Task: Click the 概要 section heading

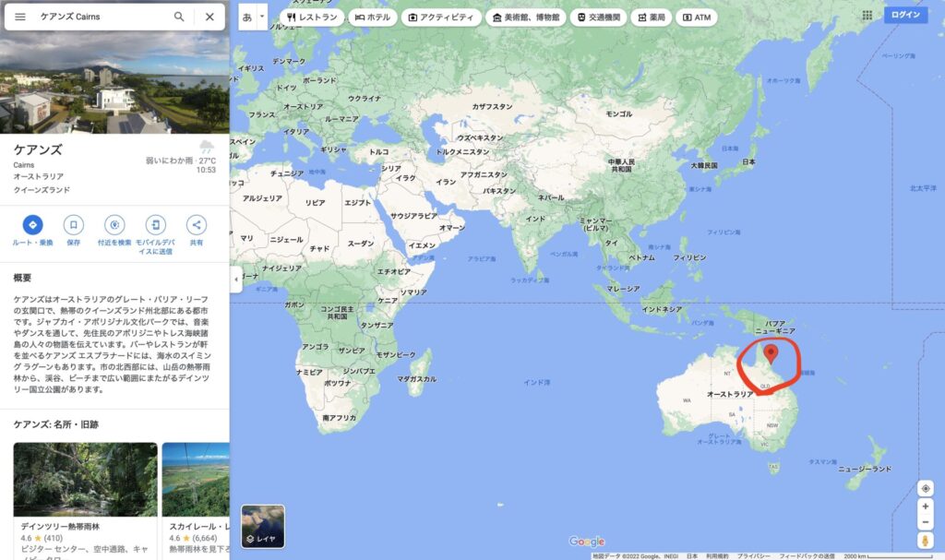Action: [22, 278]
